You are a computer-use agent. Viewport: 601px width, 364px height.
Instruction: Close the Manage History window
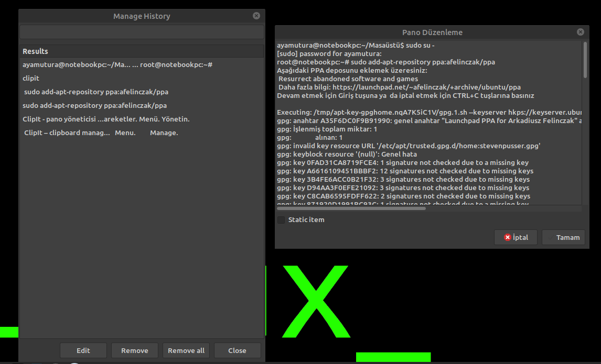pos(256,16)
